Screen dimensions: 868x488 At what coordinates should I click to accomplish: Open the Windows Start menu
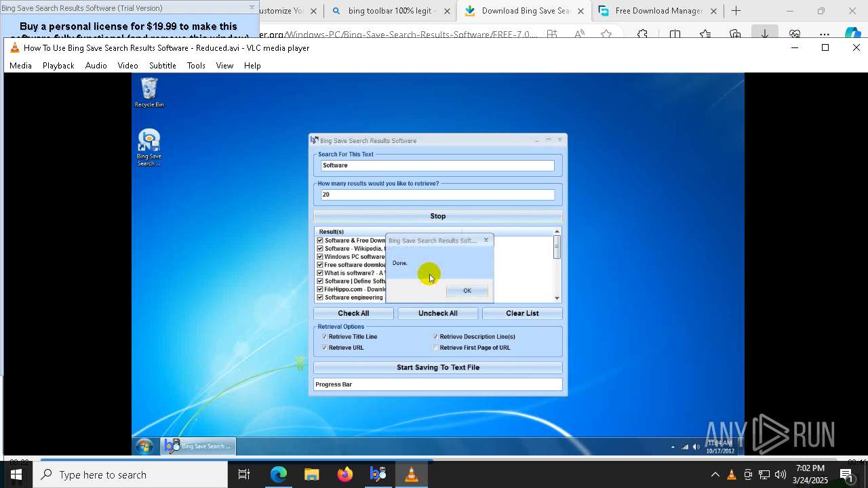[x=16, y=474]
